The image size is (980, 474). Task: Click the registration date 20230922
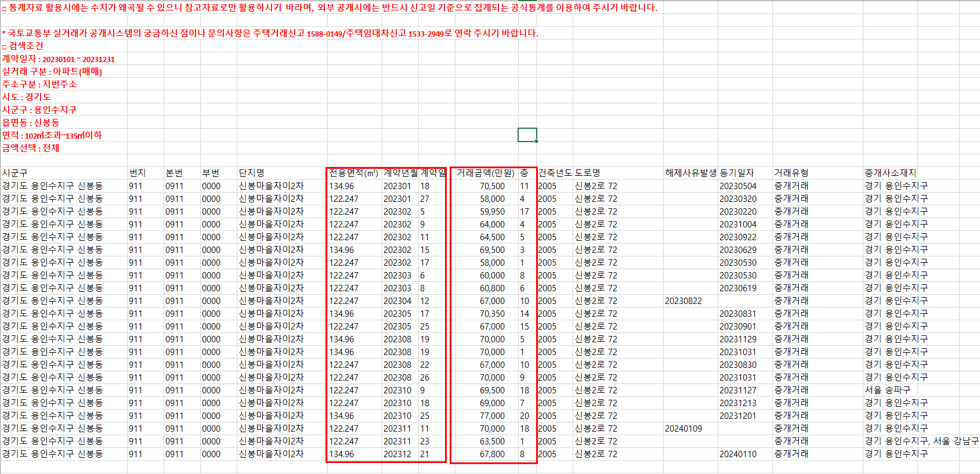(745, 237)
